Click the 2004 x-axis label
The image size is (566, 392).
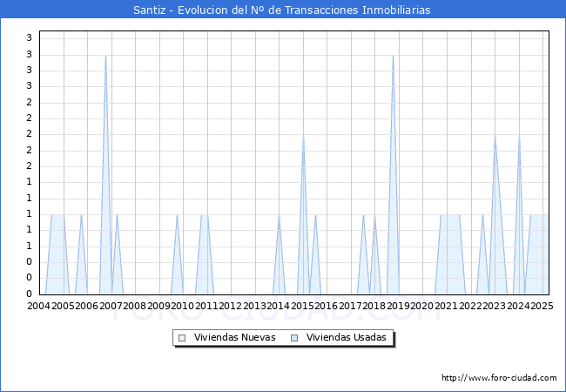click(39, 306)
